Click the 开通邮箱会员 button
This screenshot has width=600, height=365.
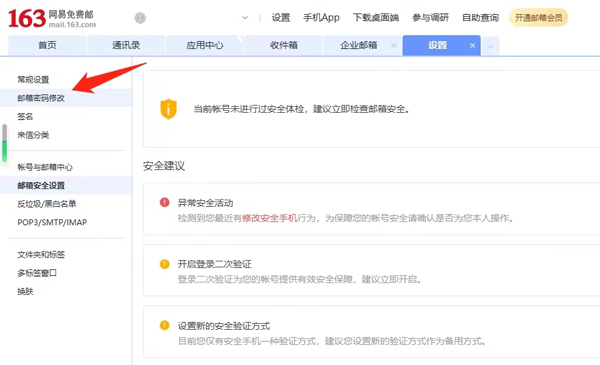(x=538, y=18)
